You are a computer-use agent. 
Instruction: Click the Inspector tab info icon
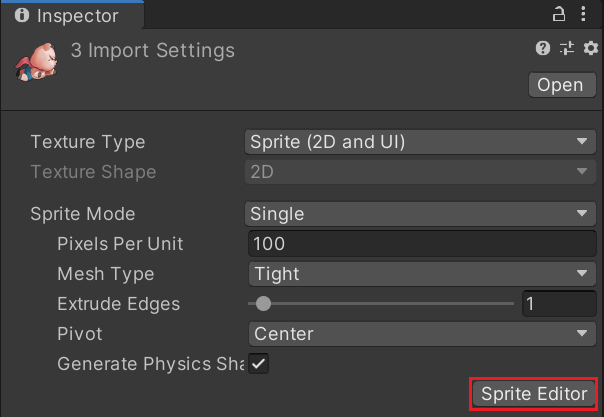(x=21, y=16)
